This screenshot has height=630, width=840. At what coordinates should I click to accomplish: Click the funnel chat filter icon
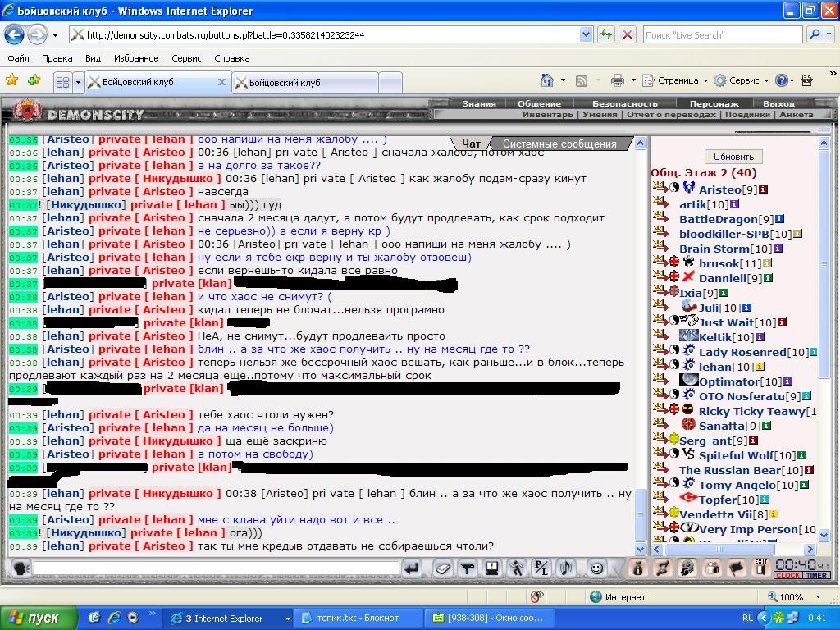coord(468,568)
